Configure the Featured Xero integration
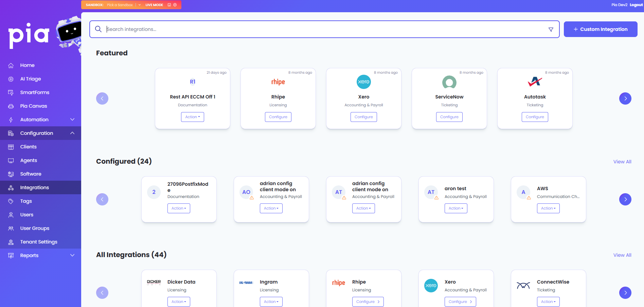 [364, 117]
